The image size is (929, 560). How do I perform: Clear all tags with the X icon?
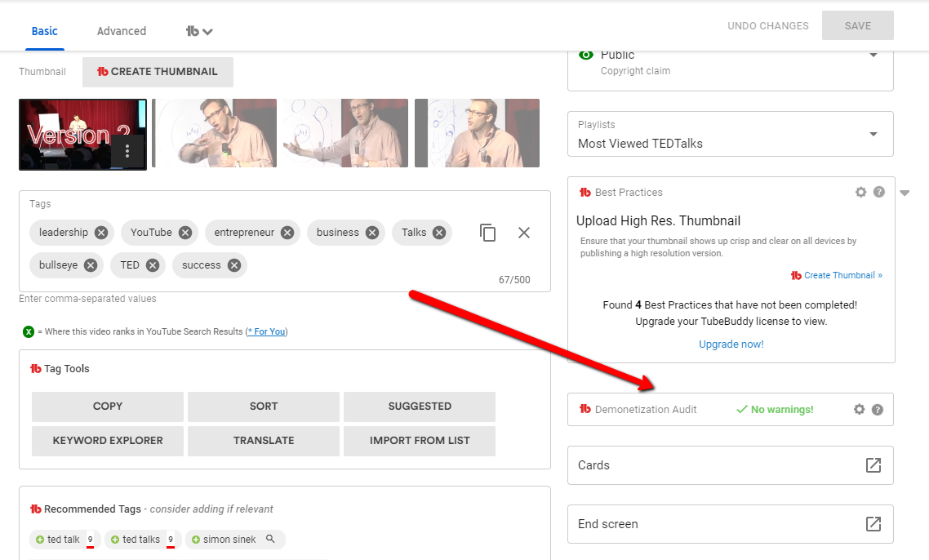pos(524,233)
